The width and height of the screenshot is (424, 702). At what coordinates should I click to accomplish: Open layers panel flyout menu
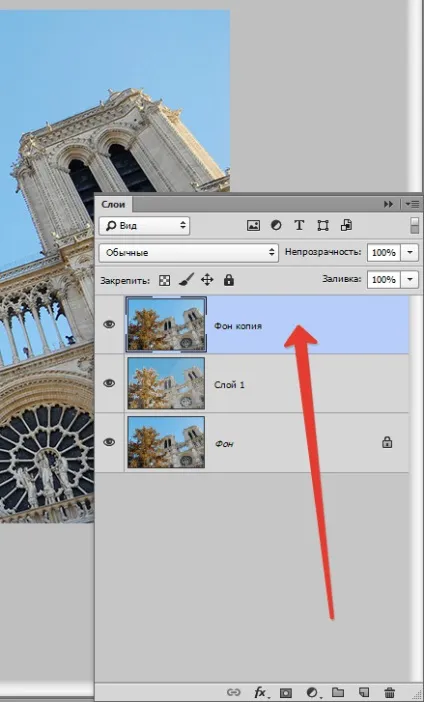[x=413, y=204]
